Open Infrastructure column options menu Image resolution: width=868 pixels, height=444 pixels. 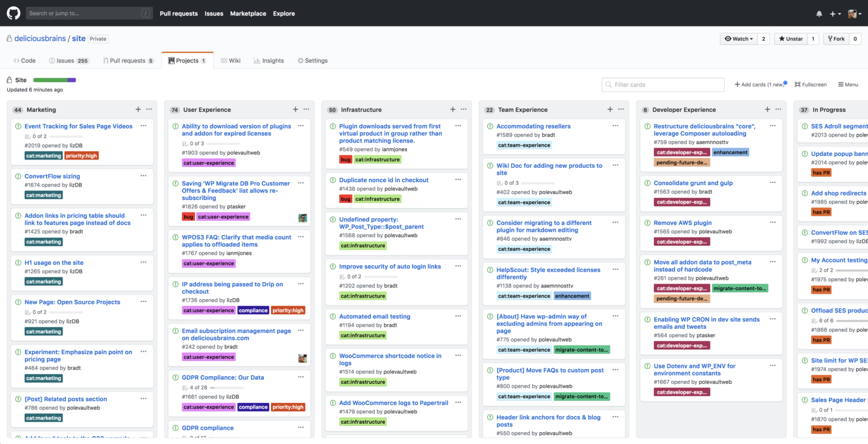(x=463, y=109)
